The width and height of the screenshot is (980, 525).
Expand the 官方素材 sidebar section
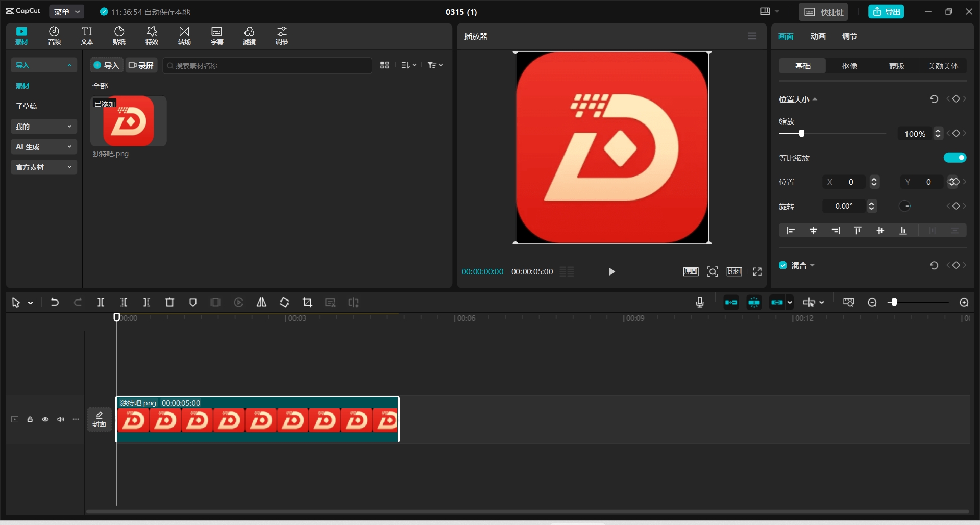pyautogui.click(x=44, y=167)
